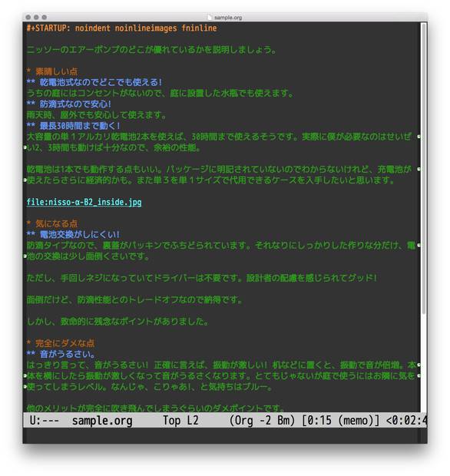Select the 最長30時間まで動く! subheading
Screen dimensions: 450x476
pyautogui.click(x=80, y=126)
